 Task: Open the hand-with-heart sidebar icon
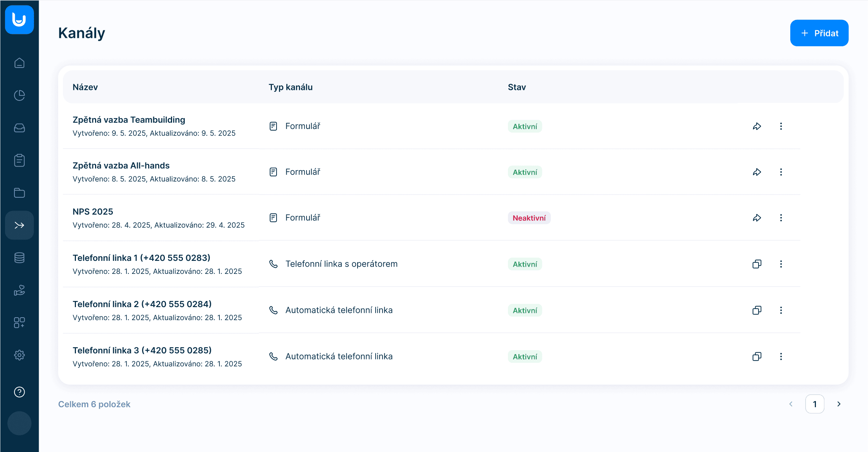coord(20,290)
